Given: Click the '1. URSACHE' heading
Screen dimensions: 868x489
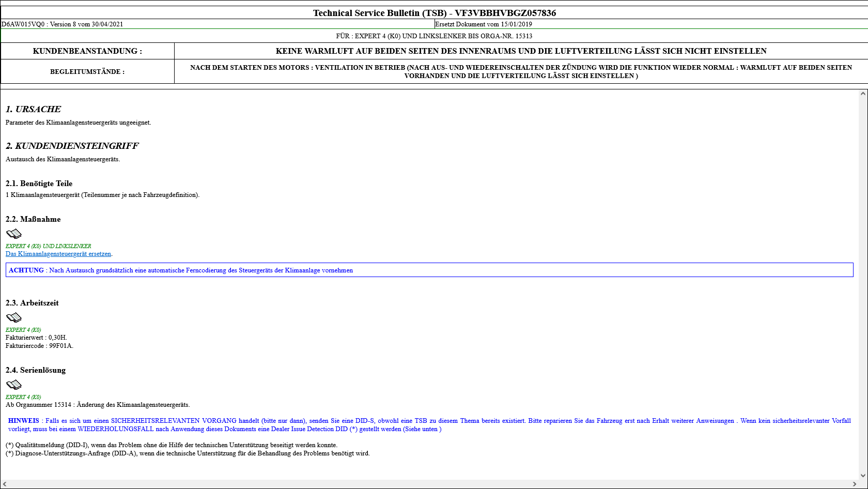Looking at the screenshot, I should tap(33, 109).
